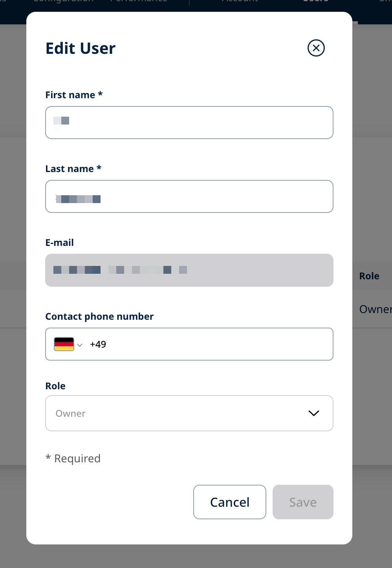The height and width of the screenshot is (568, 392).
Task: Click the Edit User heading
Action: tap(81, 48)
